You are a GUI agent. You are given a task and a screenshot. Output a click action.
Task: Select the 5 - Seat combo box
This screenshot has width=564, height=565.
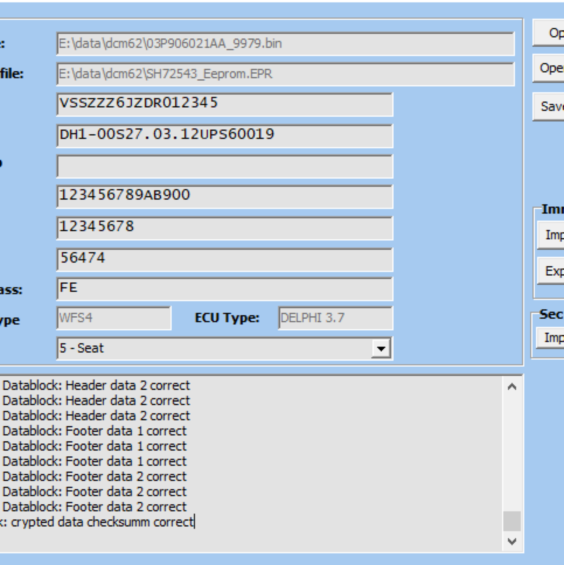point(225,348)
